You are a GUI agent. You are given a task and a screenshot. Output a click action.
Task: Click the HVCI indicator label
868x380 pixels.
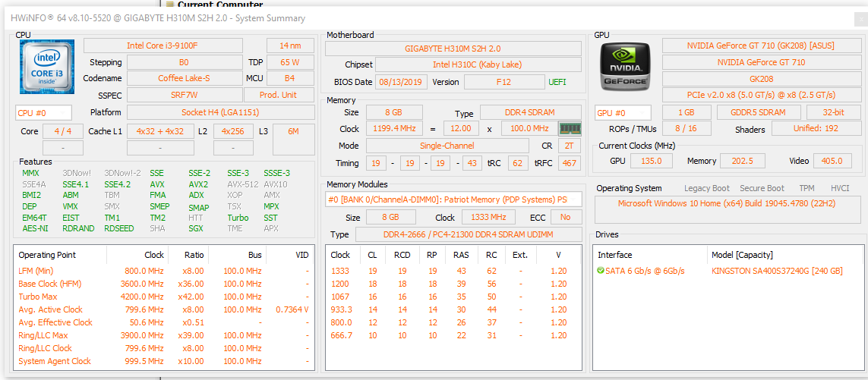(x=840, y=188)
